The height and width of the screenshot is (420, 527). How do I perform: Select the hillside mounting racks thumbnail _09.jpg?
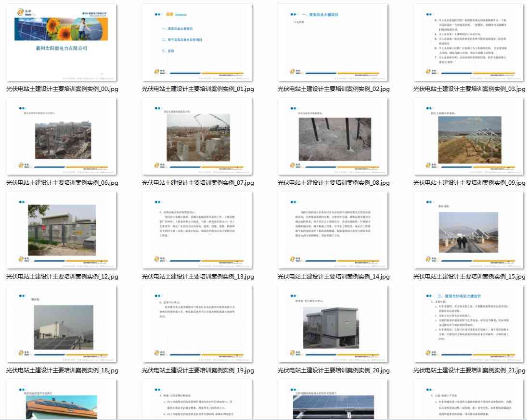(x=469, y=136)
